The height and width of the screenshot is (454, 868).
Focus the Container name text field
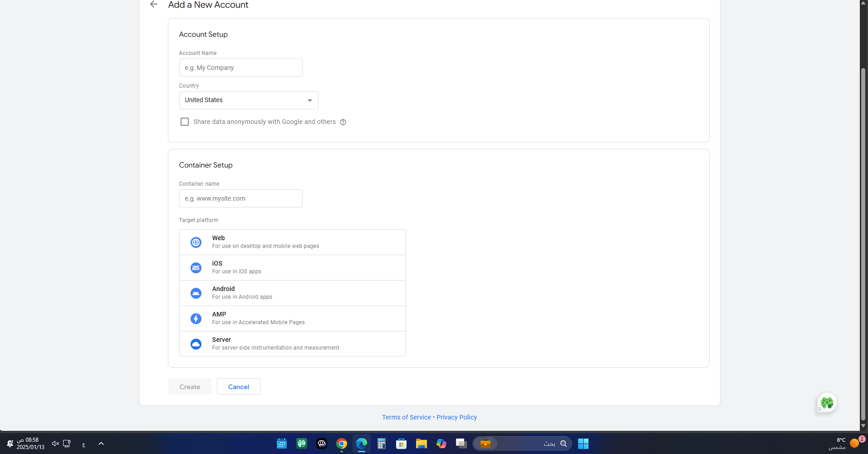pyautogui.click(x=240, y=198)
